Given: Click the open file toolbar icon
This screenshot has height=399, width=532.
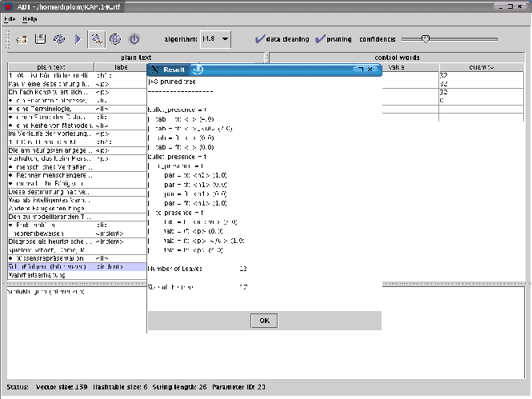Looking at the screenshot, I should point(22,39).
